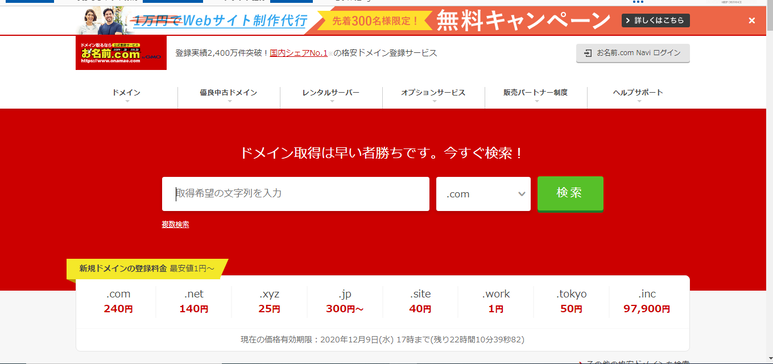
Task: Expand the .com domain extension dropdown
Action: click(483, 194)
